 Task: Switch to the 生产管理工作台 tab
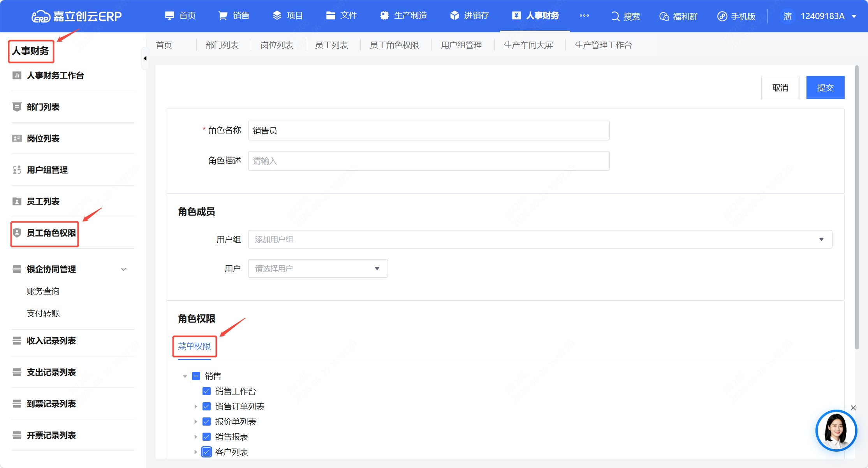pos(604,45)
